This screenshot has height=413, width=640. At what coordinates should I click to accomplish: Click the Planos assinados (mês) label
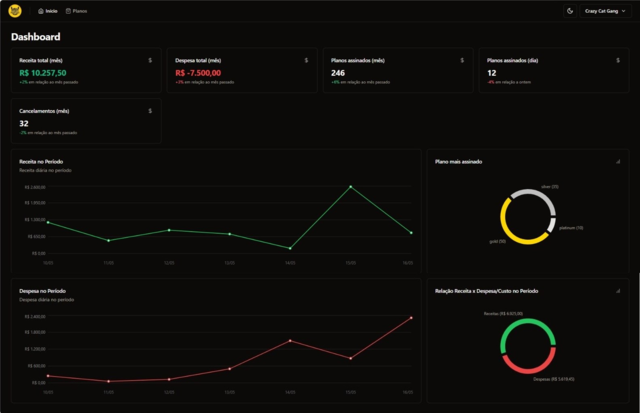[358, 60]
